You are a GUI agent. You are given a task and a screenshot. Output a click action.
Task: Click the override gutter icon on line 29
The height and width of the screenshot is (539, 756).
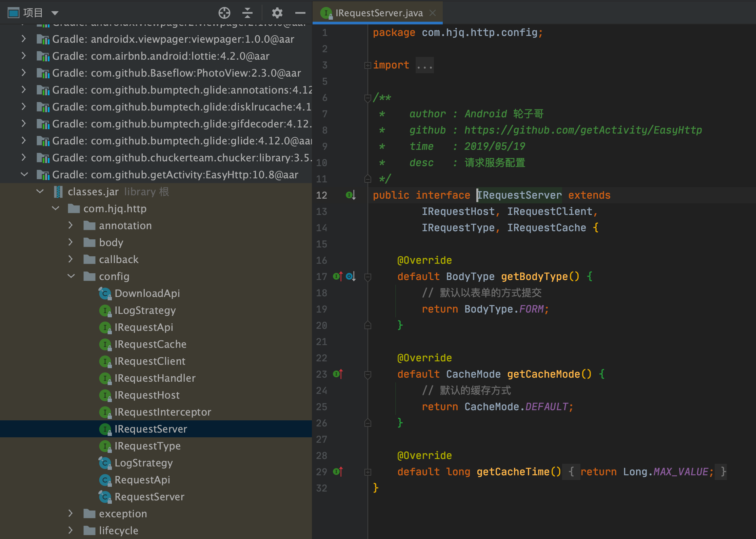click(338, 472)
